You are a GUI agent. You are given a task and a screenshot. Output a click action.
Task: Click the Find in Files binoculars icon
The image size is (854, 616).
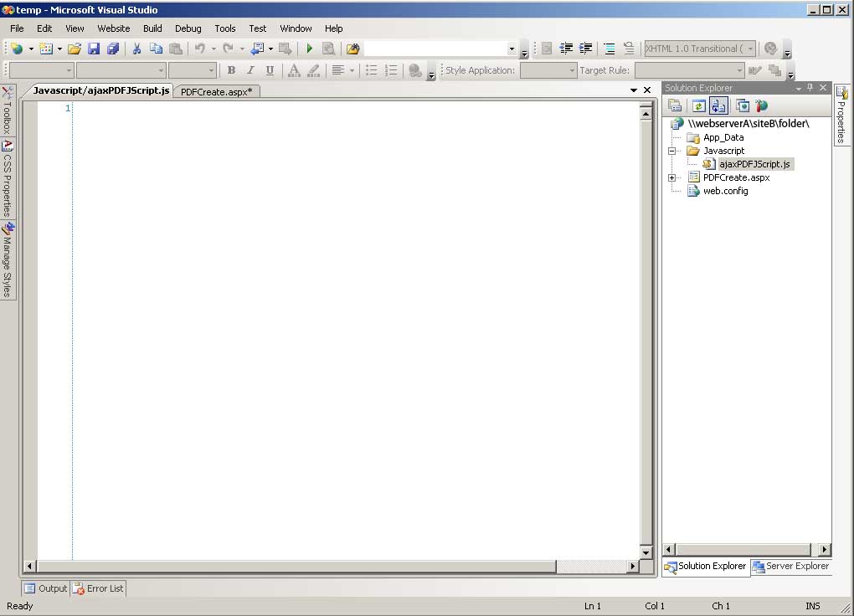pos(353,49)
